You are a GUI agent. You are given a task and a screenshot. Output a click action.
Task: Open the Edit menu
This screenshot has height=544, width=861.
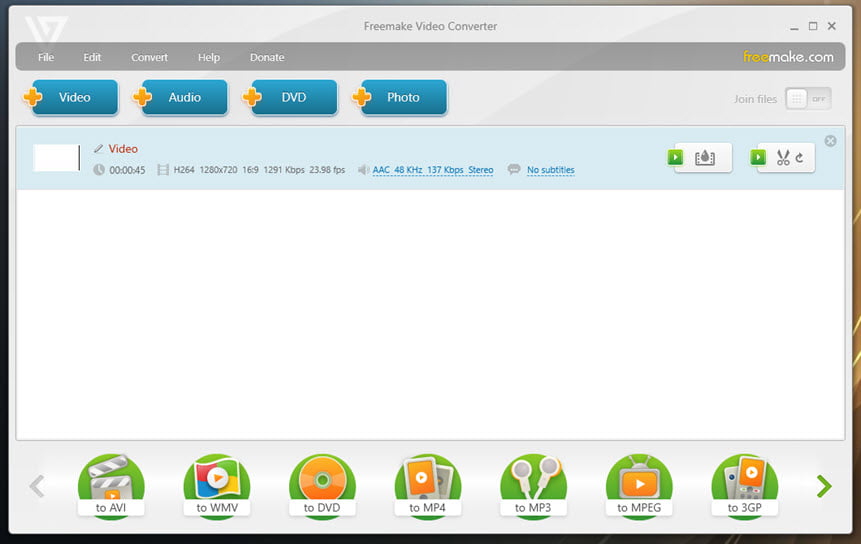pos(92,57)
